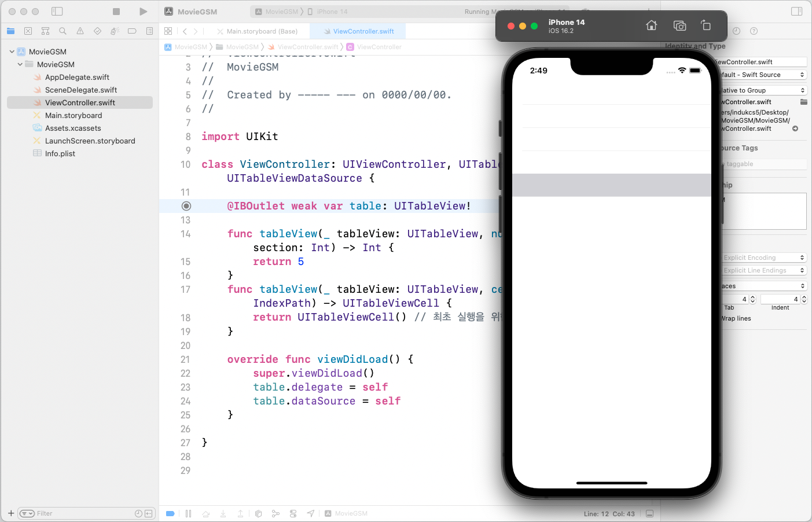
Task: Adjust the Tab width stepper
Action: click(752, 299)
